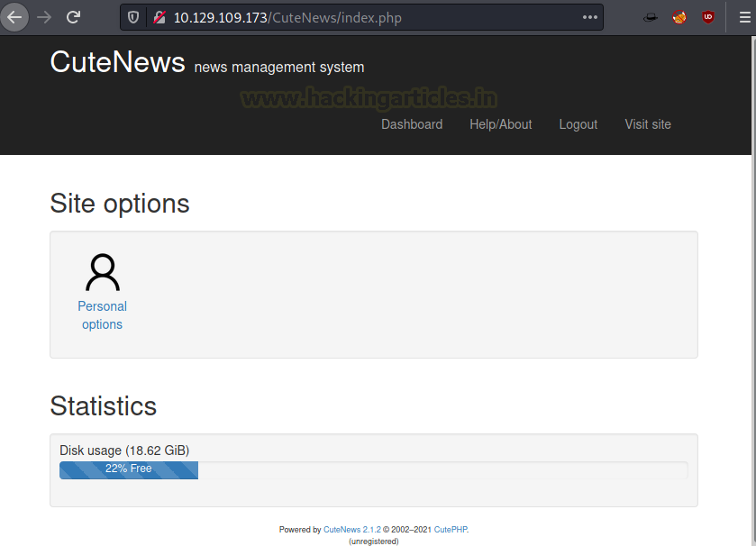Click the news management system subtitle
Image resolution: width=756 pixels, height=546 pixels.
coord(279,67)
